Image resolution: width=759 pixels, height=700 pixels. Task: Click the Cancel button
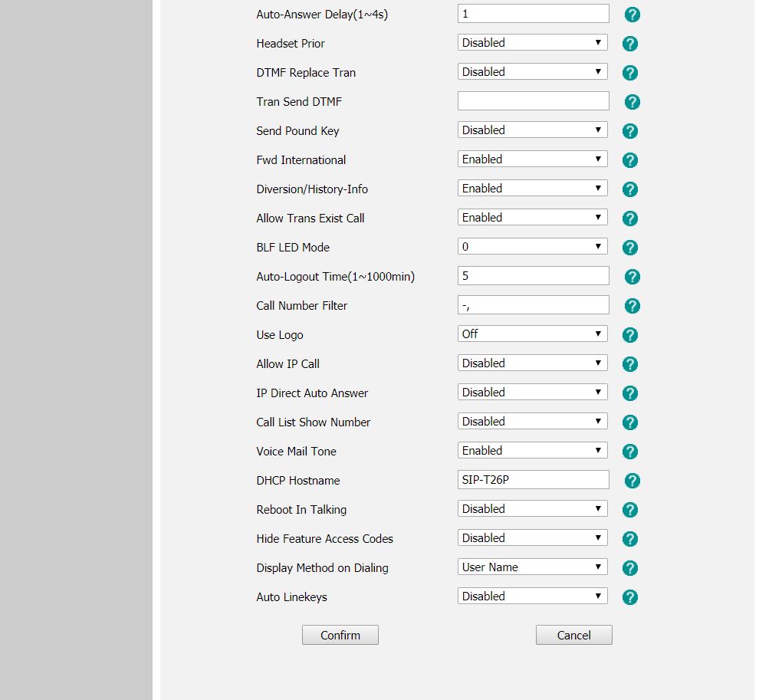pos(573,635)
